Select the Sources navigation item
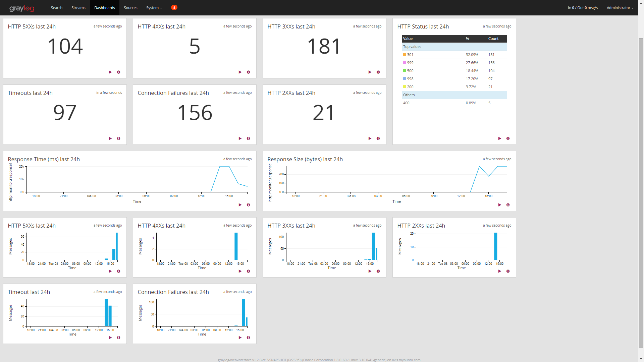Screen dimensions: 644x362 [130, 8]
